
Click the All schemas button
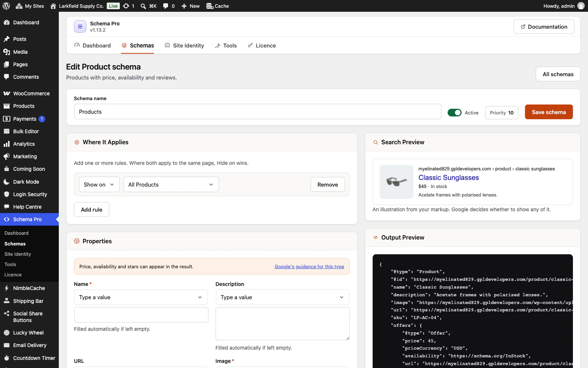pyautogui.click(x=558, y=74)
